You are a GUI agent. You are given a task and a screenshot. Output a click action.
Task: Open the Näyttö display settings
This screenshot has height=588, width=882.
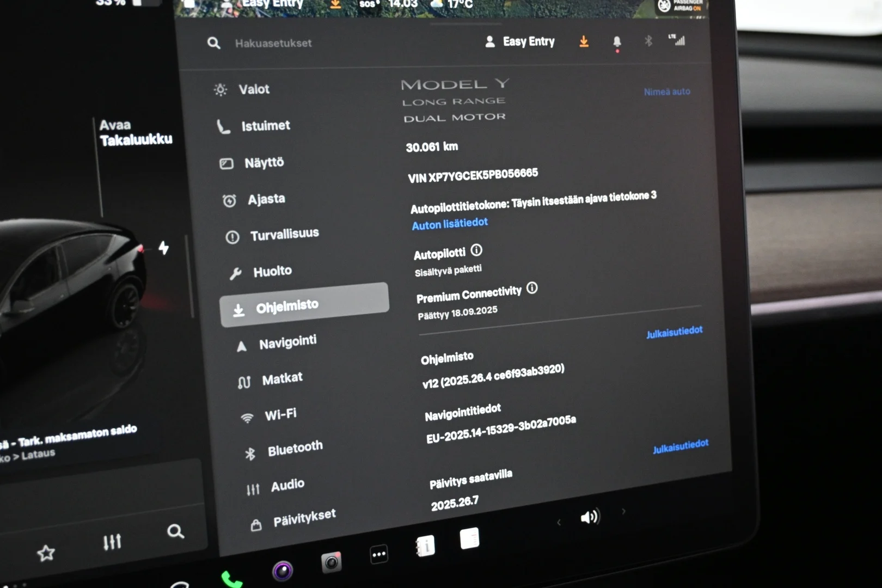[x=252, y=163]
